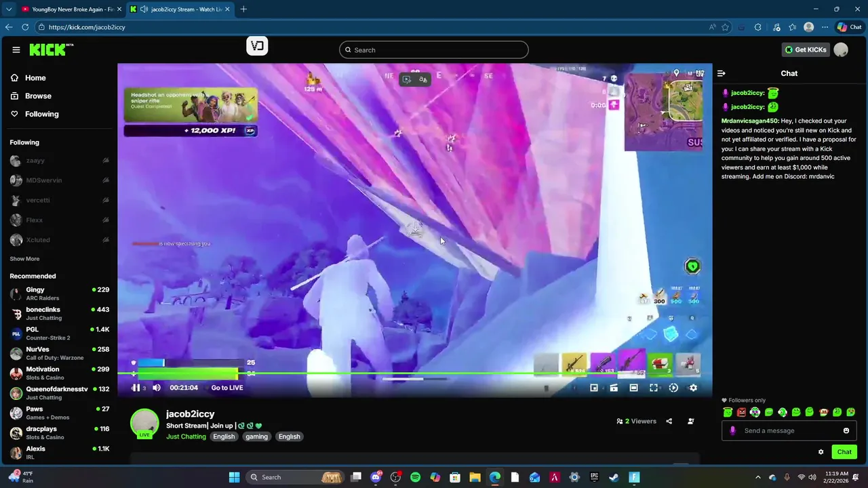Open Copilot Chat in Edge
This screenshot has height=488, width=868.
tap(850, 27)
